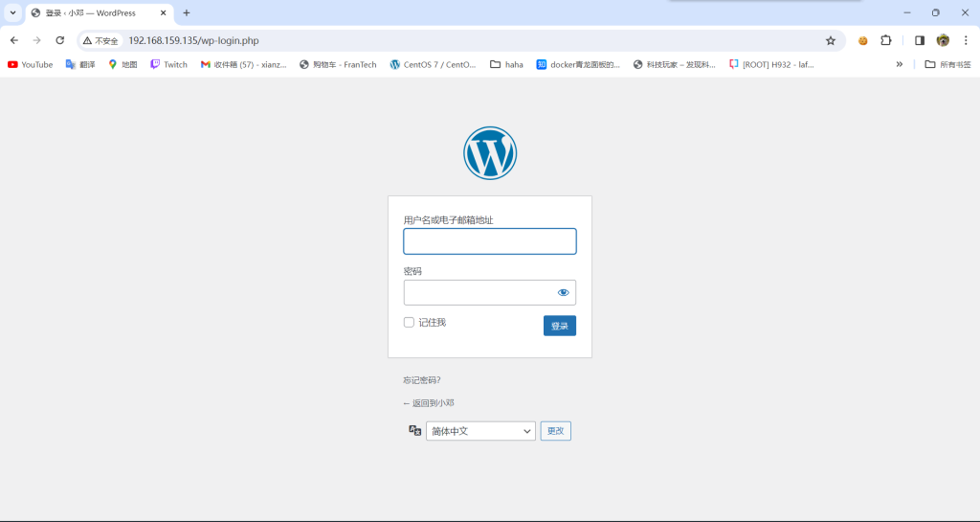Show hidden bookmarks via the overflow chevron
Screen dimensions: 980x522
[x=899, y=64]
